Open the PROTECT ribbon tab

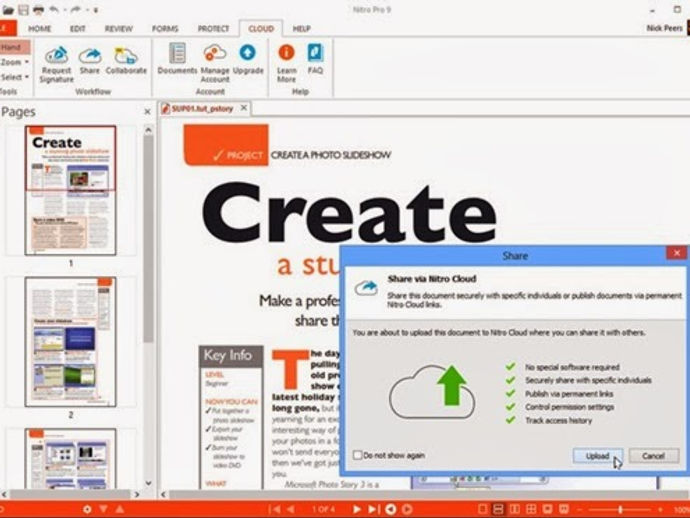tap(213, 29)
